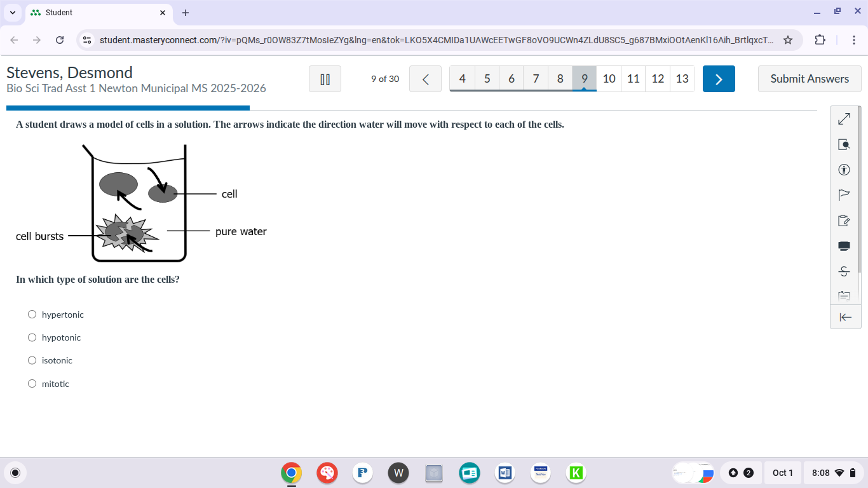Submit Answers for the assessment
The height and width of the screenshot is (488, 868).
pyautogui.click(x=810, y=79)
